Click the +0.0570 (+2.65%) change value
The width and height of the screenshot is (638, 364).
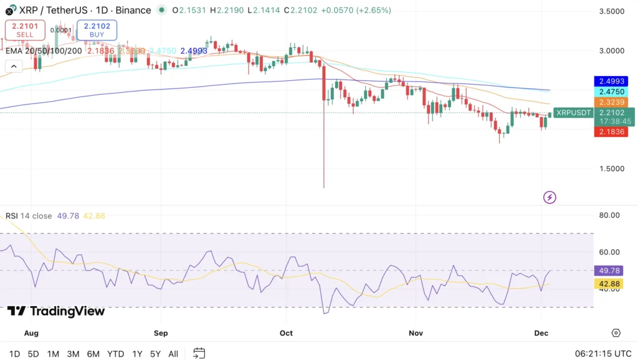[x=356, y=10]
